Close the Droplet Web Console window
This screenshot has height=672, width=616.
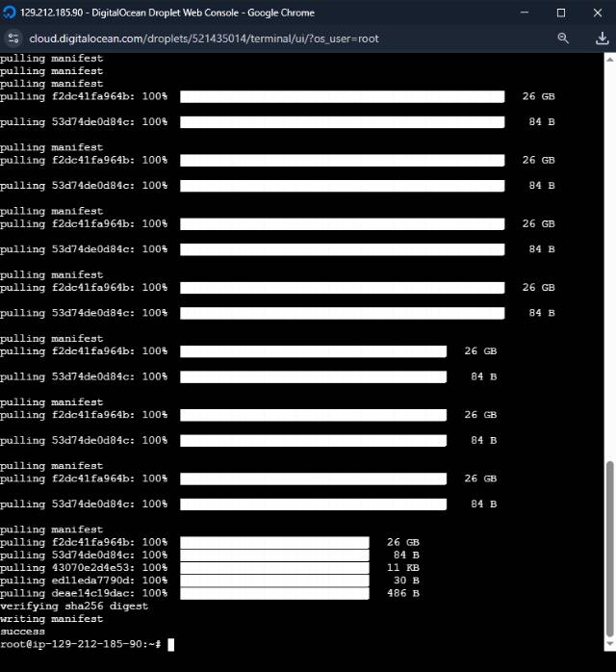tap(597, 13)
